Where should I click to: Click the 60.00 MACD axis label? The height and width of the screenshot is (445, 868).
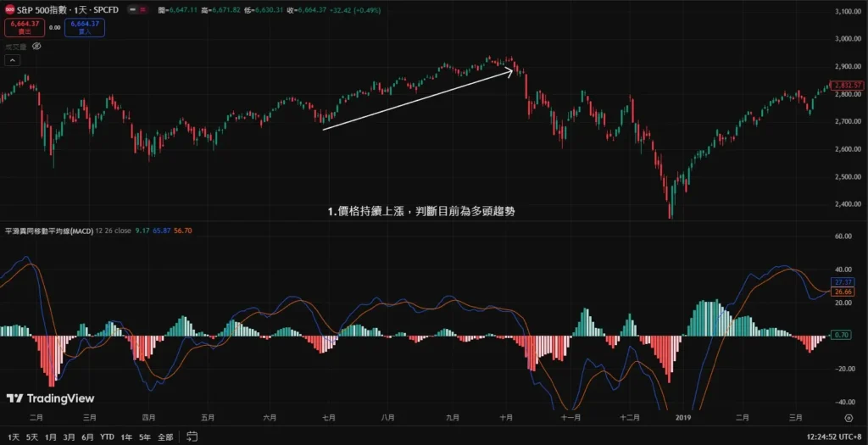tap(843, 236)
